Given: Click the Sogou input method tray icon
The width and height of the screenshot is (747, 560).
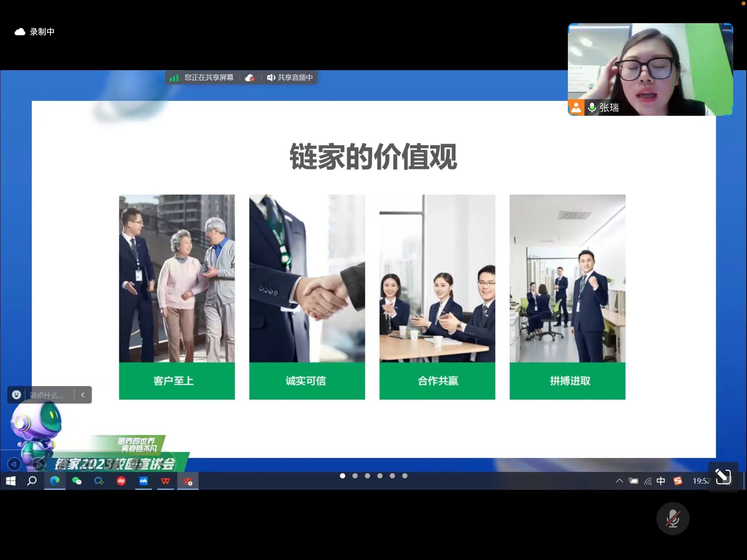Looking at the screenshot, I should click(x=677, y=481).
